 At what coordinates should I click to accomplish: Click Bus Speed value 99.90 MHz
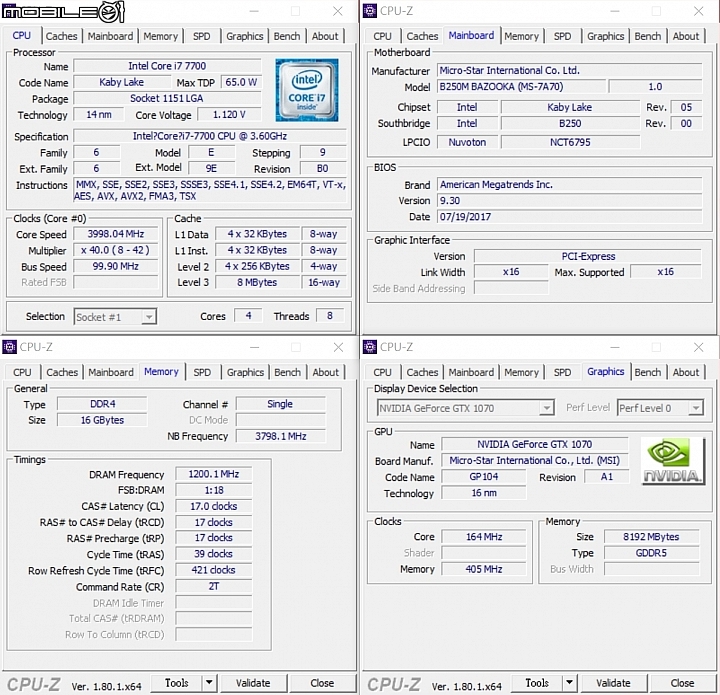click(116, 266)
